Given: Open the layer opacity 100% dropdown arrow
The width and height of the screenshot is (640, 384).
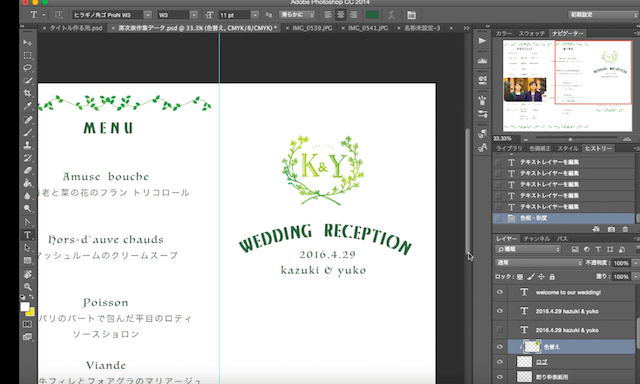Looking at the screenshot, I should (x=636, y=263).
